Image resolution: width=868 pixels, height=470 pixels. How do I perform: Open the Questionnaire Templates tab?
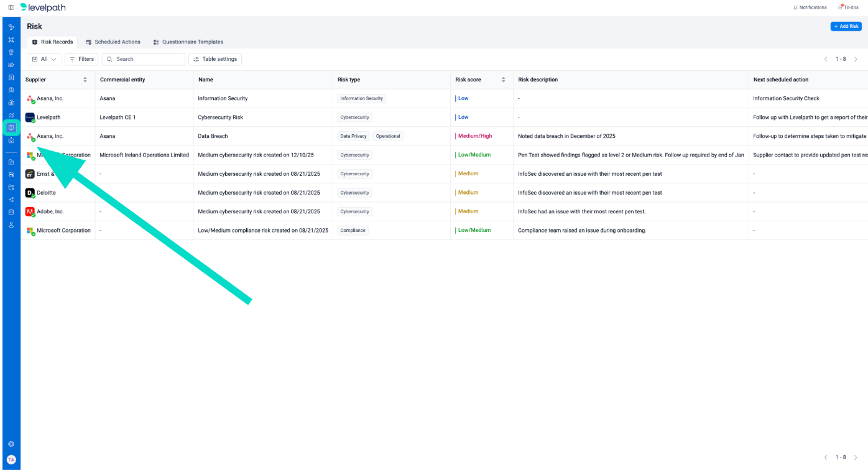(x=188, y=42)
